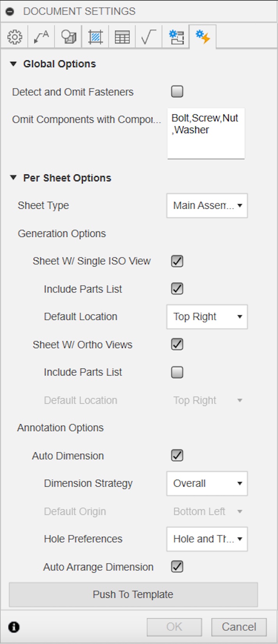Select the hatch settings tab
Screen dimensions: 278x644
[x=95, y=36]
